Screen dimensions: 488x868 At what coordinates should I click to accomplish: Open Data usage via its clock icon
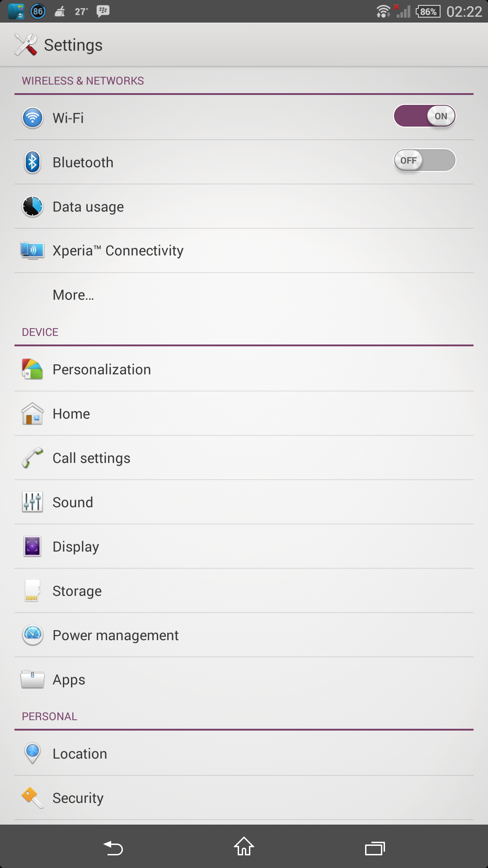coord(33,207)
